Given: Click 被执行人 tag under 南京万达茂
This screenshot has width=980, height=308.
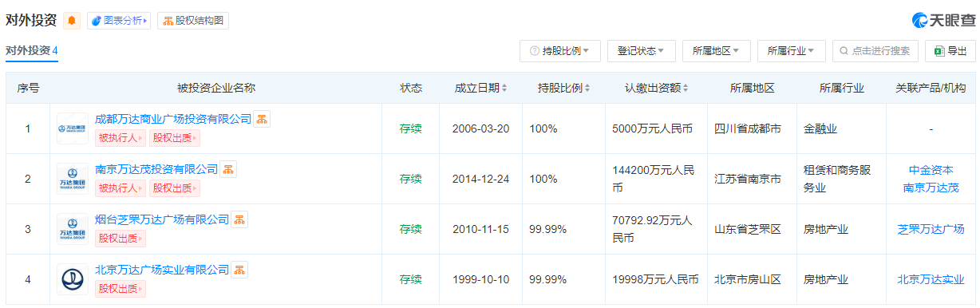Looking at the screenshot, I should (121, 188).
